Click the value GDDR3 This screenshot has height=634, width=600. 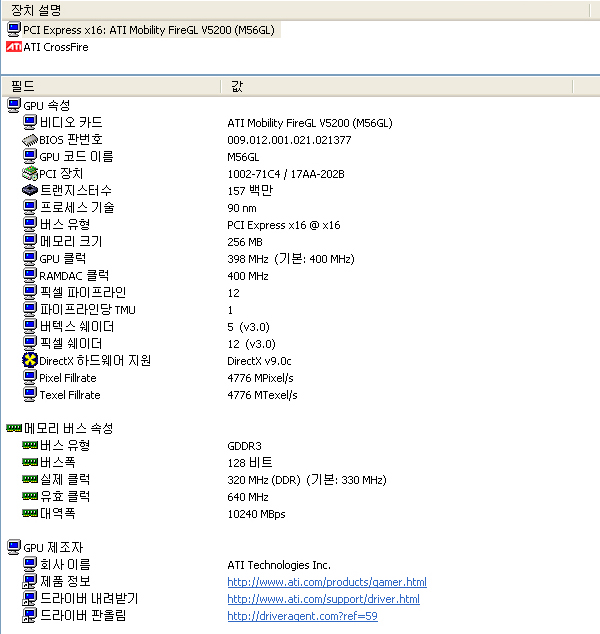click(244, 446)
